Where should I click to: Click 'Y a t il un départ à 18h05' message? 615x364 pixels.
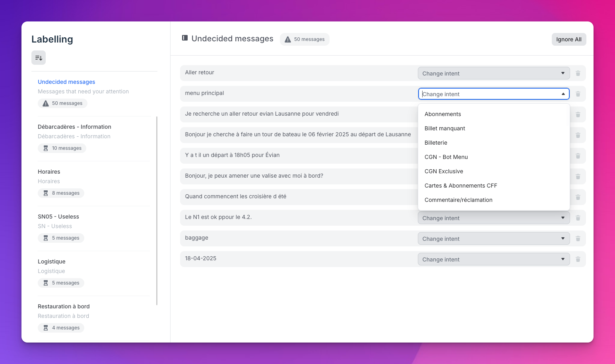pos(232,155)
